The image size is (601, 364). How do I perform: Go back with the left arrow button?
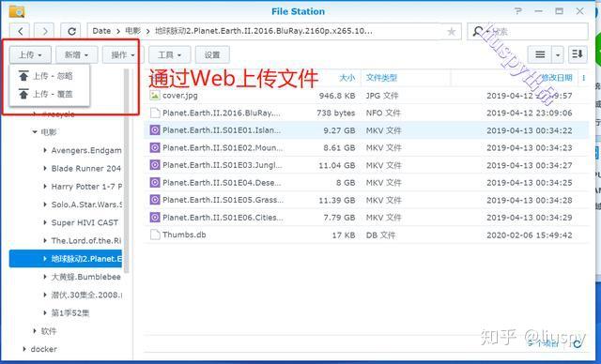(x=21, y=31)
